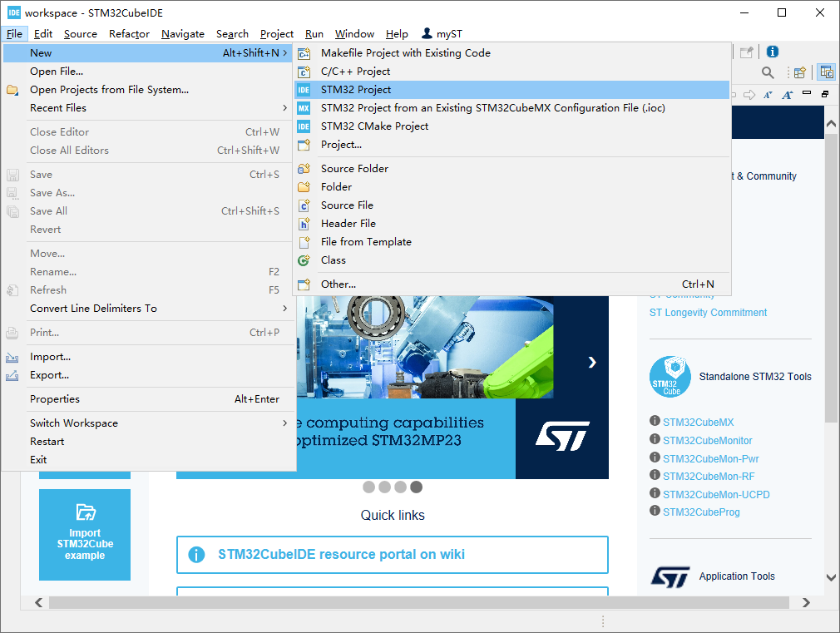Image resolution: width=840 pixels, height=633 pixels.
Task: Select Properties in the File menu
Action: [x=148, y=399]
